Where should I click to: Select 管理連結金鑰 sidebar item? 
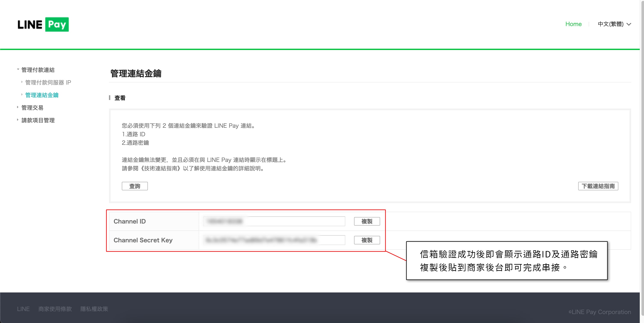pyautogui.click(x=42, y=95)
